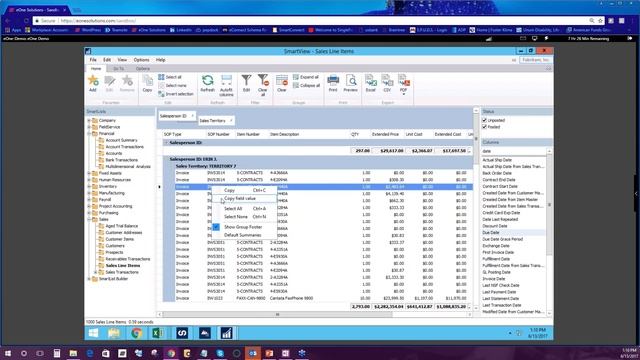Screen dimensions: 640x360
Task: Select the Receivables Transactions SmartList
Action: [x=127, y=259]
